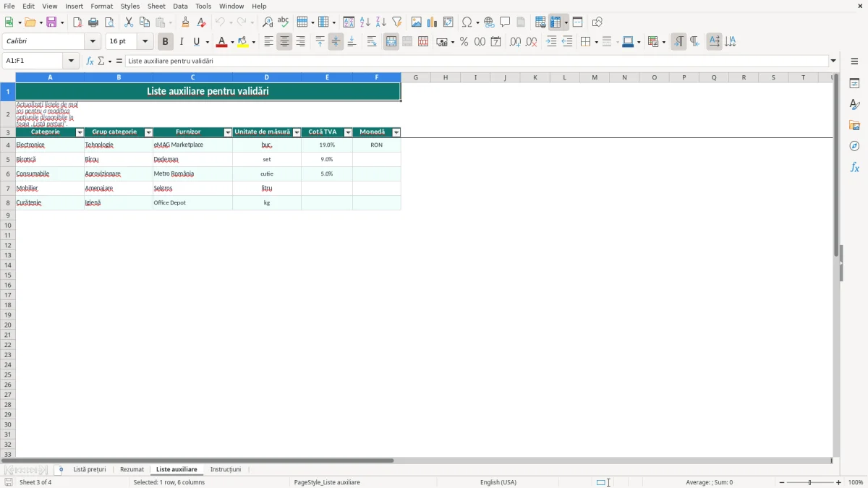Open the Unitate de măsură filter dropdown

[x=297, y=133]
